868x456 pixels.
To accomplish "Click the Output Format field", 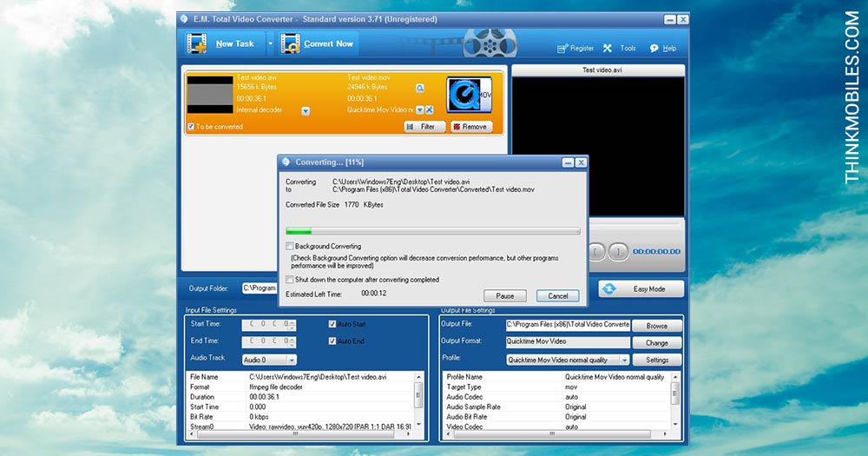I will tap(568, 342).
